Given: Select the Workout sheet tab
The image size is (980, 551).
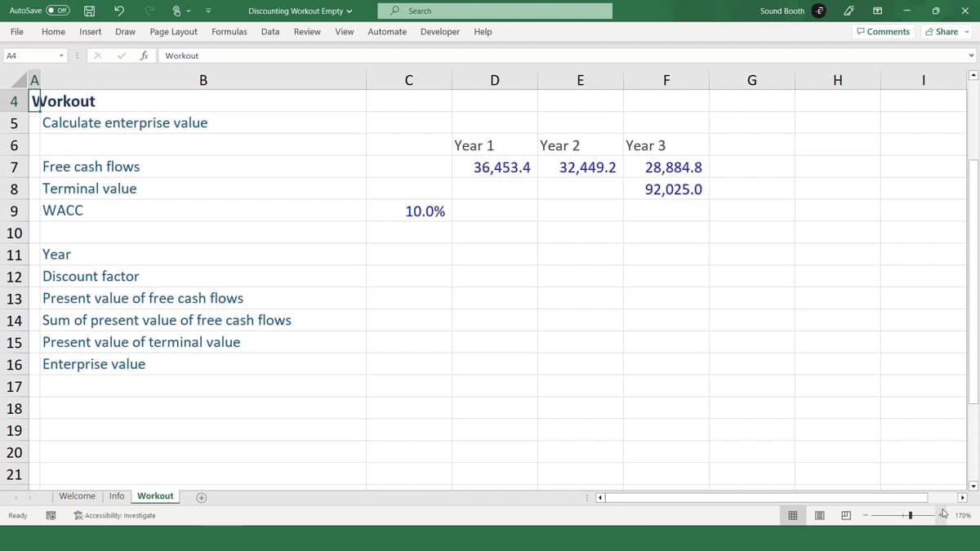Looking at the screenshot, I should coord(155,496).
